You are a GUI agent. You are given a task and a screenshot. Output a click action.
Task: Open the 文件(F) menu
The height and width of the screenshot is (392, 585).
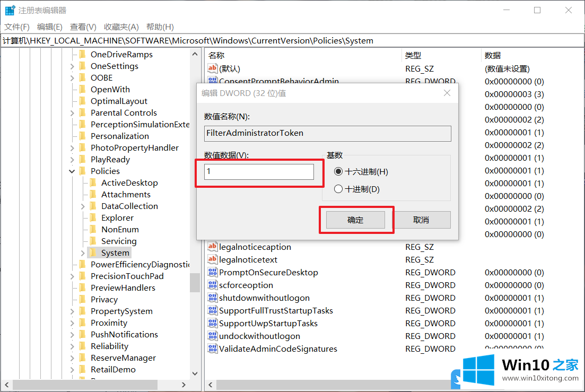pyautogui.click(x=17, y=27)
